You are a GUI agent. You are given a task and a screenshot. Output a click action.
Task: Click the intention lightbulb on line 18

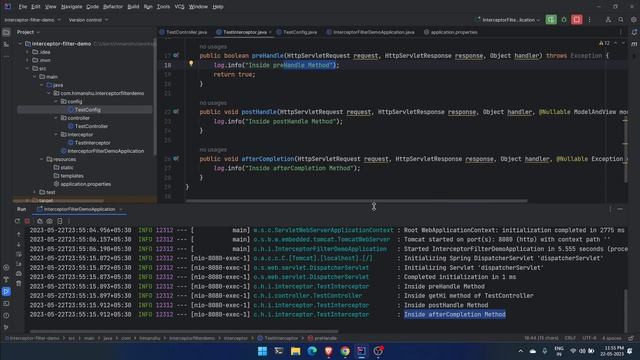point(191,64)
